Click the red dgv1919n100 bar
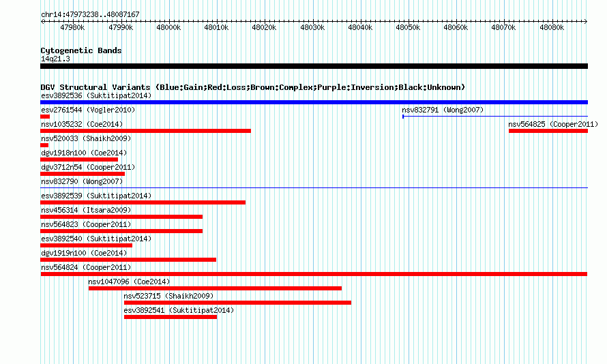Image resolution: width=607 pixels, height=364 pixels. click(128, 260)
